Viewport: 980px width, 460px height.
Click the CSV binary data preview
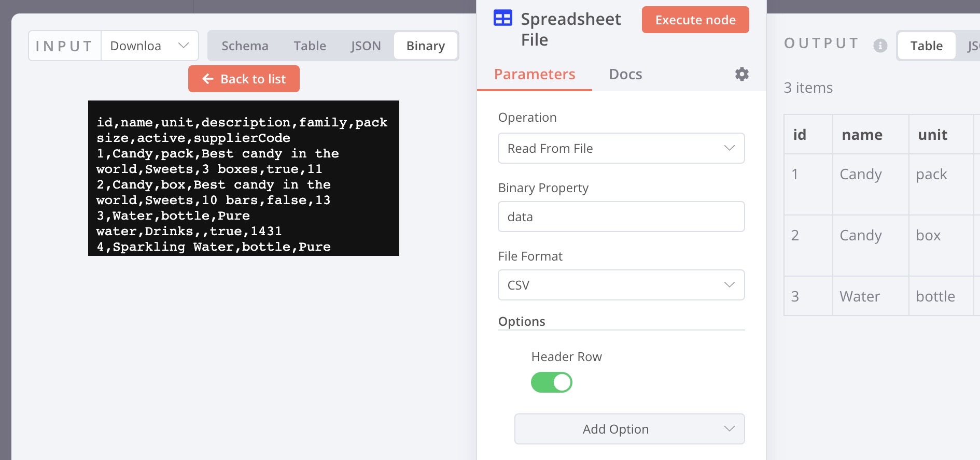(243, 178)
